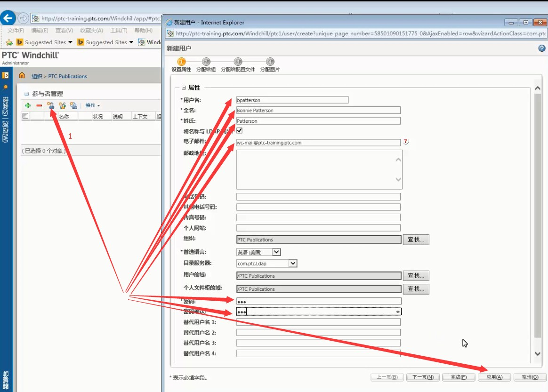Screen dimensions: 548x392
Task: Click the 取消(C) cancel button
Action: (x=530, y=377)
